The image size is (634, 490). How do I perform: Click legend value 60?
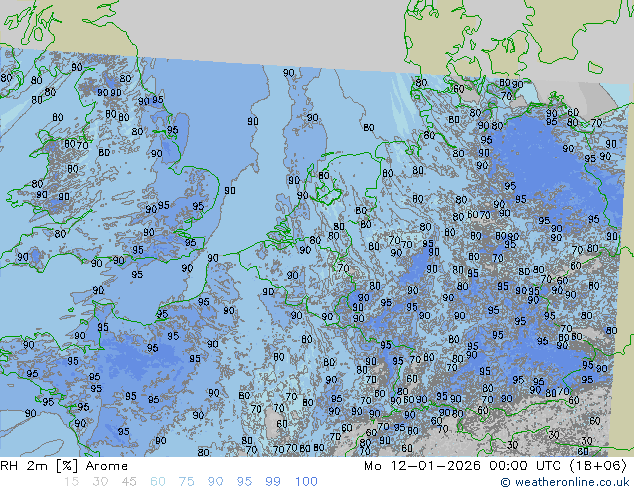(x=158, y=482)
